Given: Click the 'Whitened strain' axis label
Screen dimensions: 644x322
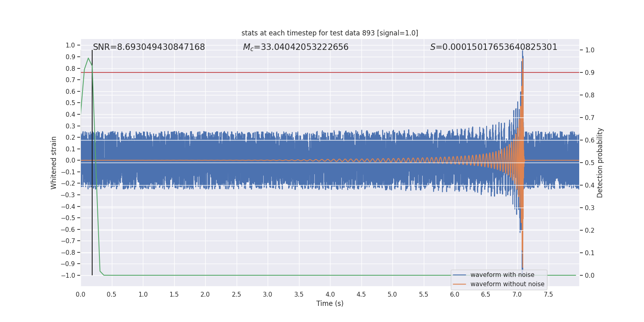Looking at the screenshot, I should pos(54,163).
